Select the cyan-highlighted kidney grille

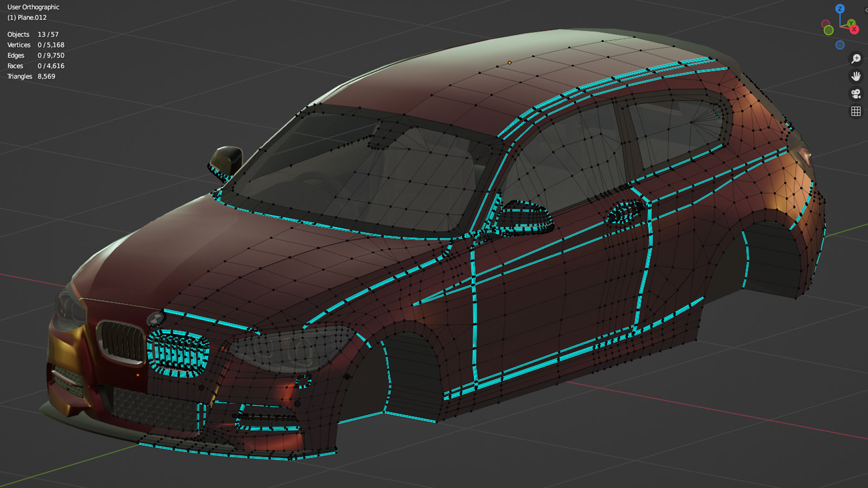click(178, 353)
